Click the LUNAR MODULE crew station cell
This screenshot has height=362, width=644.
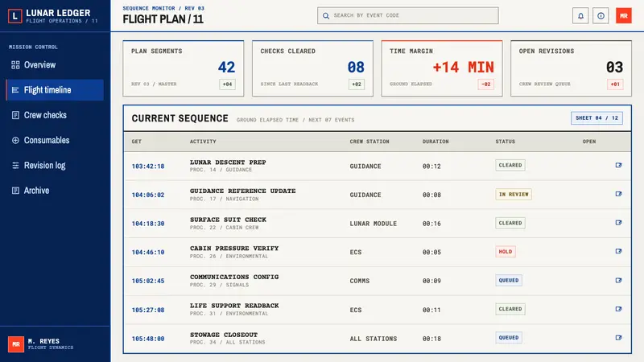click(x=373, y=224)
